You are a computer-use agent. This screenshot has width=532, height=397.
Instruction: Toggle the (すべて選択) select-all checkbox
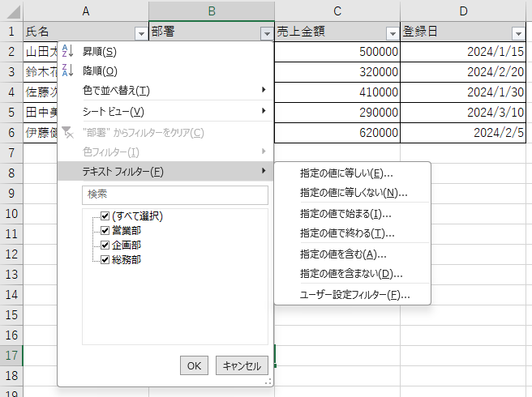pos(105,216)
